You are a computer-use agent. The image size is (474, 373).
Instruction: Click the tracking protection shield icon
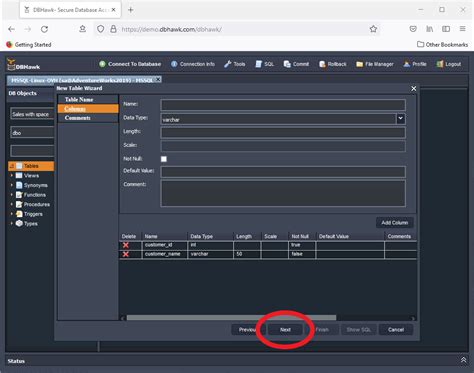click(100, 29)
